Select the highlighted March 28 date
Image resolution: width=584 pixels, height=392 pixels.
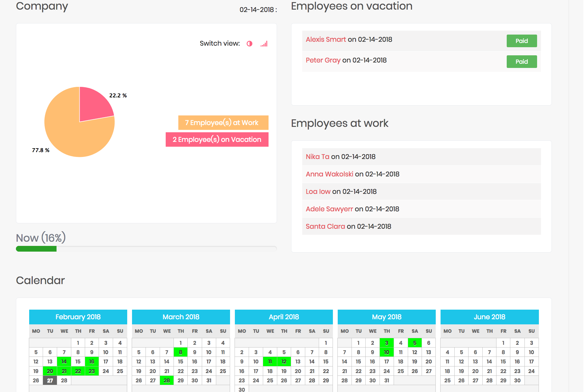[167, 380]
